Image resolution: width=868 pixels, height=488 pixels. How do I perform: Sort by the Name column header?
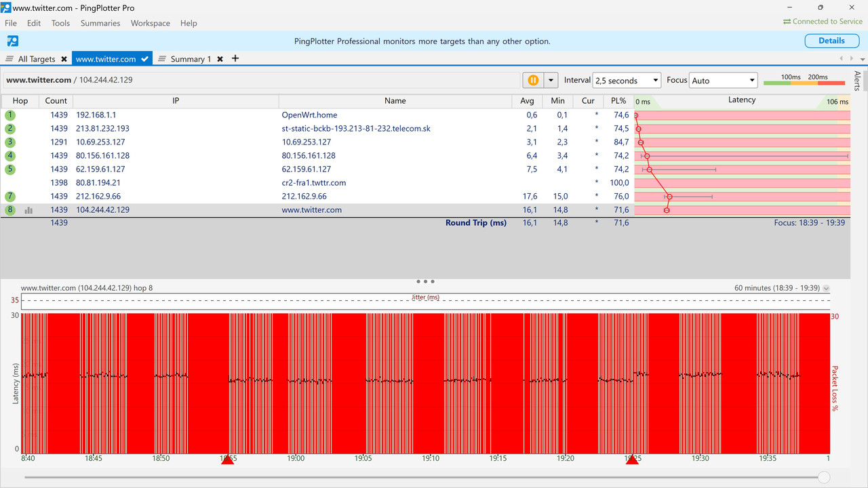coord(395,101)
